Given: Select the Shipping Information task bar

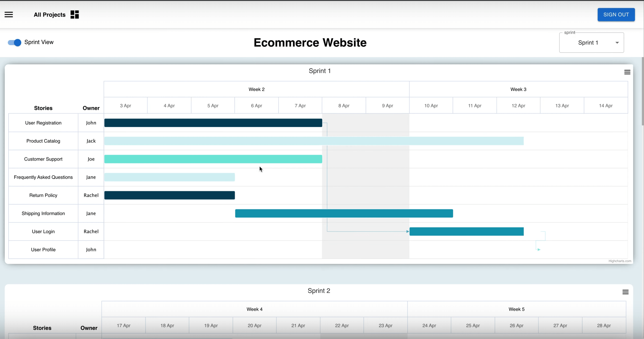Looking at the screenshot, I should (344, 214).
